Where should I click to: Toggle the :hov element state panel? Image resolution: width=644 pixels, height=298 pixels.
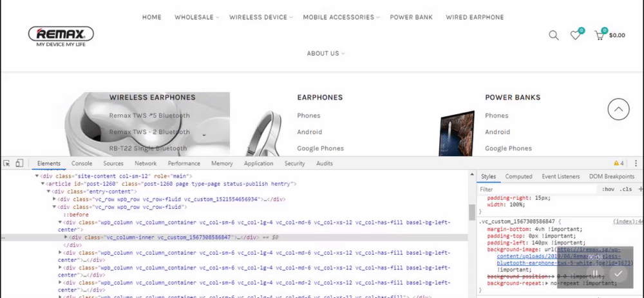point(608,190)
